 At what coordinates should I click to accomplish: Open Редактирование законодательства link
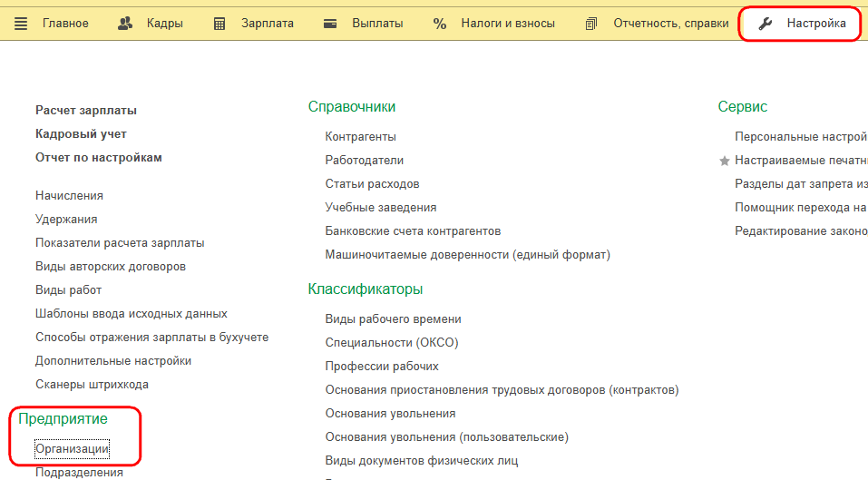tap(801, 230)
